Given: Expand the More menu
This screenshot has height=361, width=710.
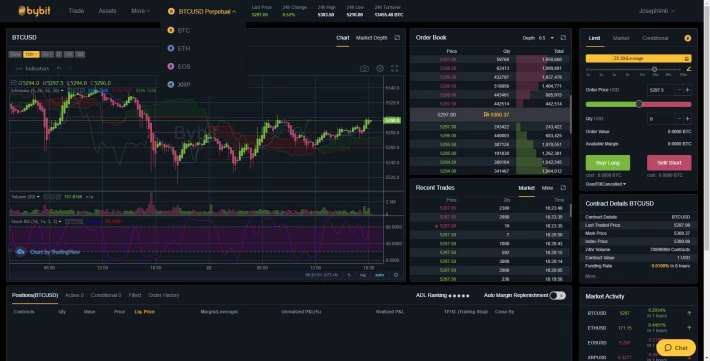Looking at the screenshot, I should tap(140, 11).
